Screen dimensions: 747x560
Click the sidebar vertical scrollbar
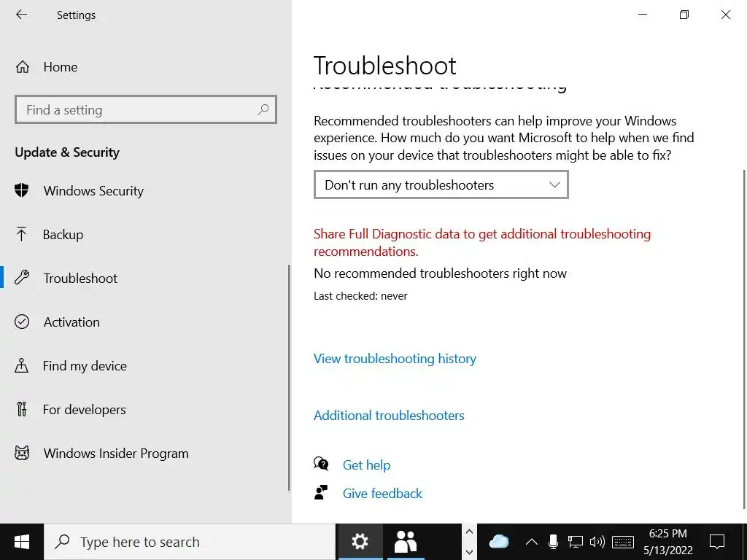click(x=289, y=378)
